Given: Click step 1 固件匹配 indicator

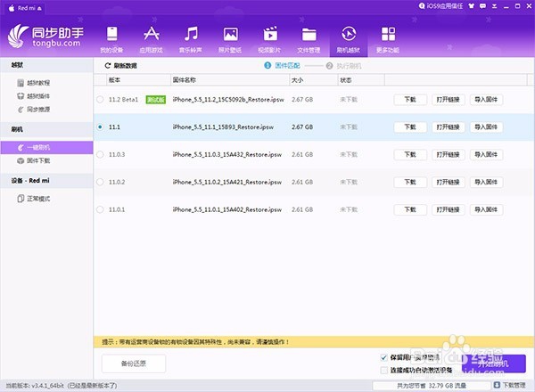Looking at the screenshot, I should (x=282, y=65).
